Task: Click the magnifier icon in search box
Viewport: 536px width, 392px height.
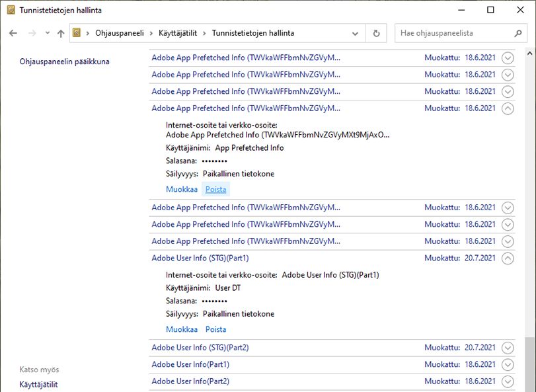Action: [518, 33]
